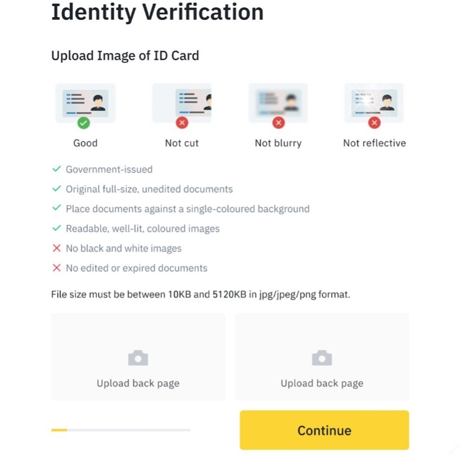Click the green check beside 'Original full-size, unedited documents'

(x=57, y=189)
